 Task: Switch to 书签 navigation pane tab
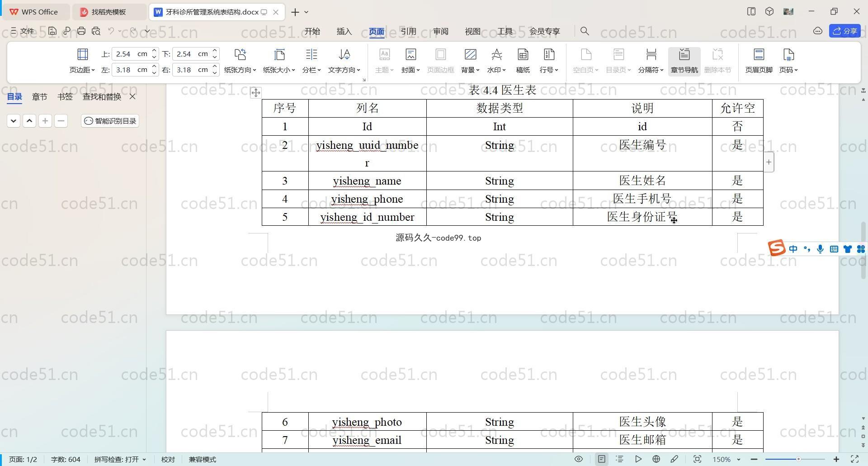pyautogui.click(x=65, y=96)
